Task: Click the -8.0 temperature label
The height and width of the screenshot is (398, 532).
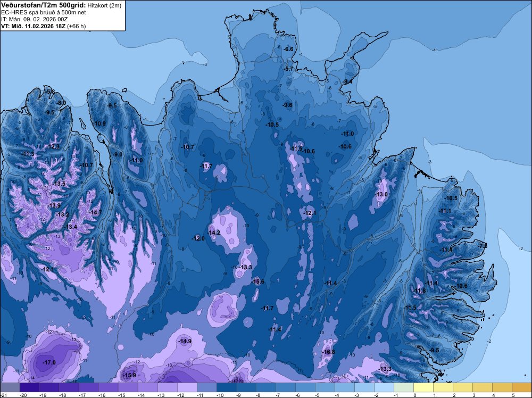Action: pos(61,103)
